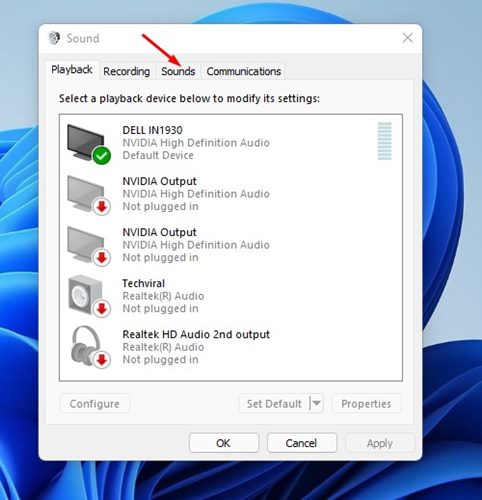482x500 pixels.
Task: Click the DELL IN1930 volume level meter
Action: coord(385,141)
